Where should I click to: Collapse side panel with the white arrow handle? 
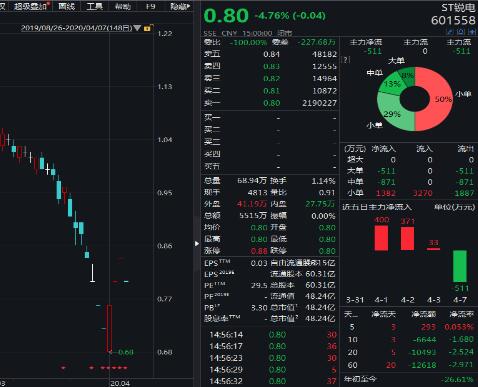point(197,244)
